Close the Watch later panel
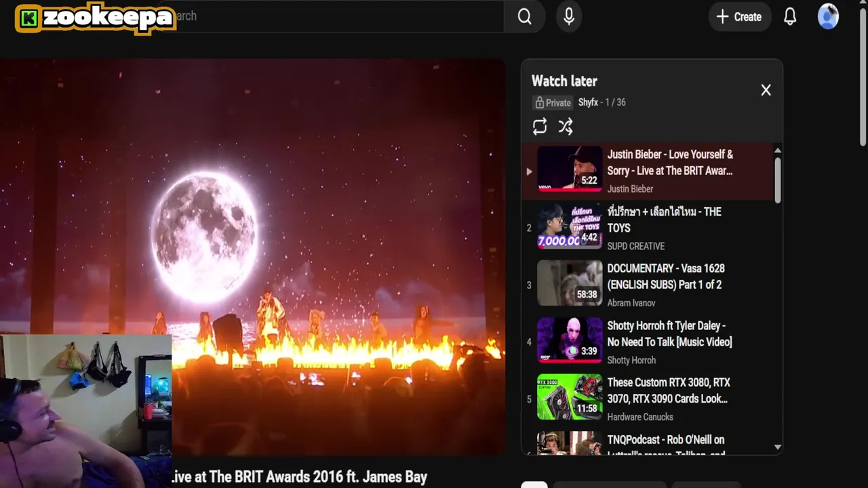 pyautogui.click(x=766, y=90)
